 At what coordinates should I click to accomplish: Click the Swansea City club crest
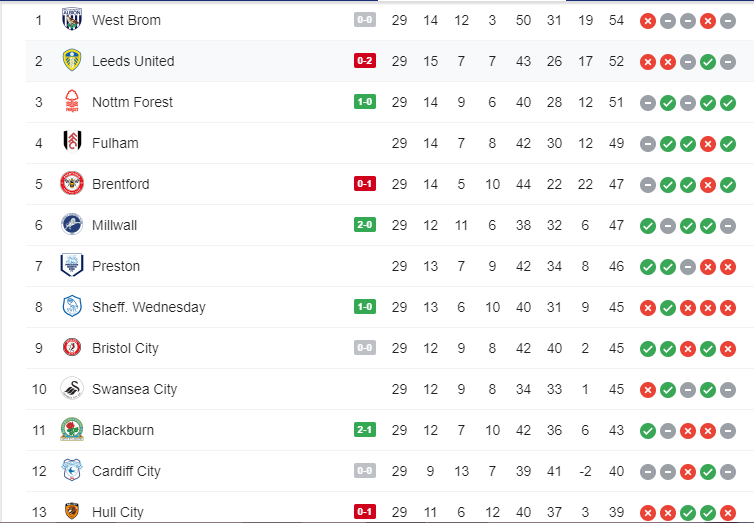click(71, 389)
